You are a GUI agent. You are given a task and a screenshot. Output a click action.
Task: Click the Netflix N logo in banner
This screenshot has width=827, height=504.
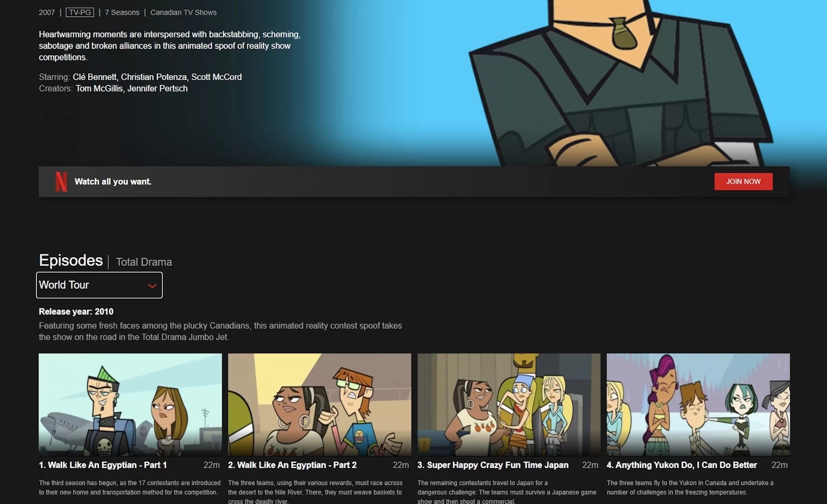[x=61, y=182]
